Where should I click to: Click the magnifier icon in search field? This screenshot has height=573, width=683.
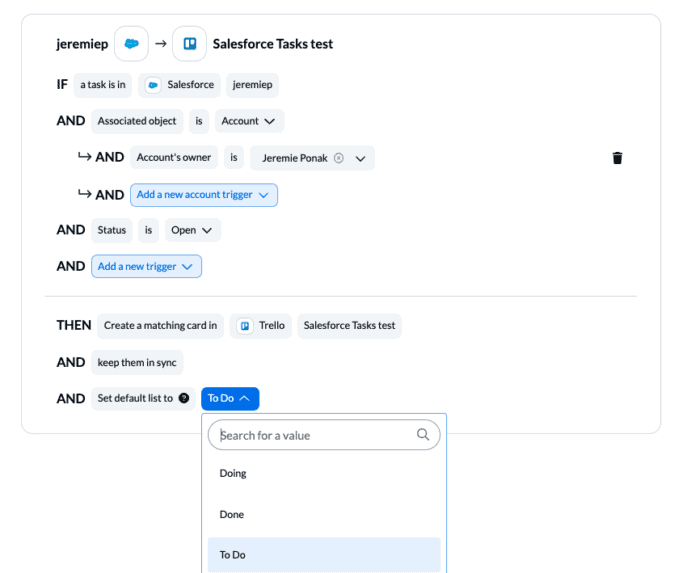423,435
